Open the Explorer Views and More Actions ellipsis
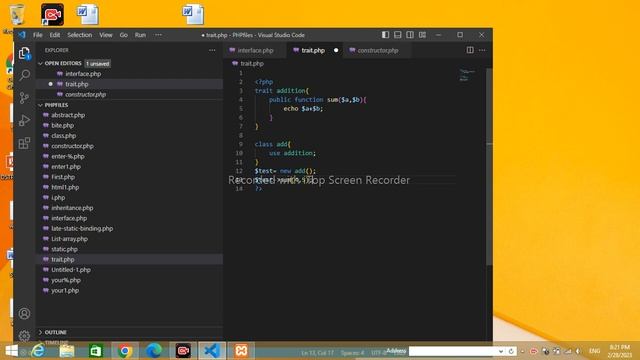This screenshot has width=640, height=360. point(212,50)
